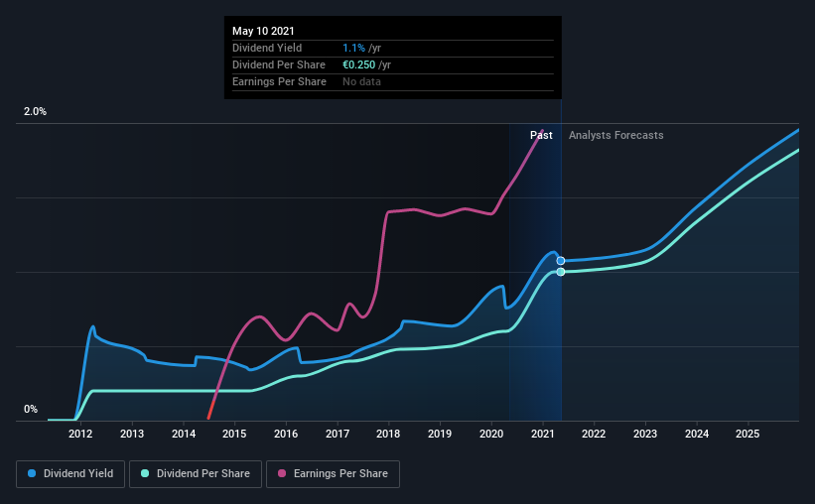Screen dimensions: 815x504
Task: Click the Dividend Per Share row label in tooltip
Action: point(279,64)
